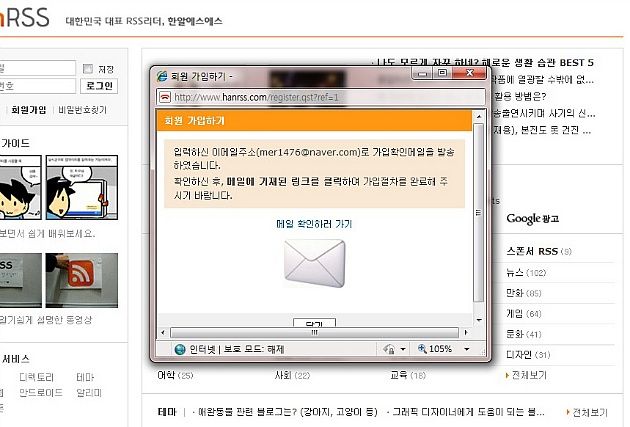This screenshot has width=630, height=427.
Task: Open the RSS icon video thumbnail
Action: coord(82,280)
